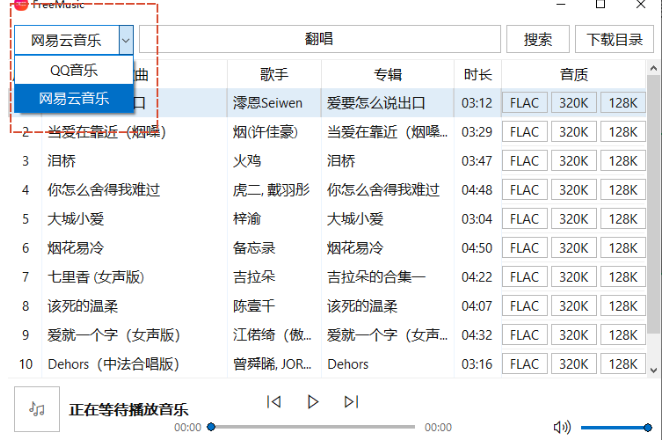This screenshot has height=443, width=667.
Task: Download FLAC for 爱就一个字 (女声版)
Action: coord(524,335)
